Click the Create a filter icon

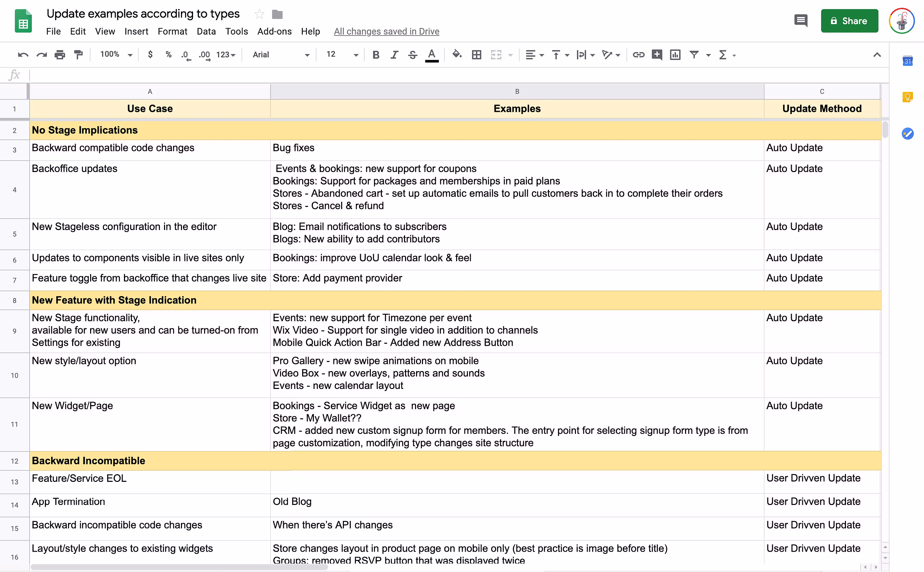tap(694, 55)
